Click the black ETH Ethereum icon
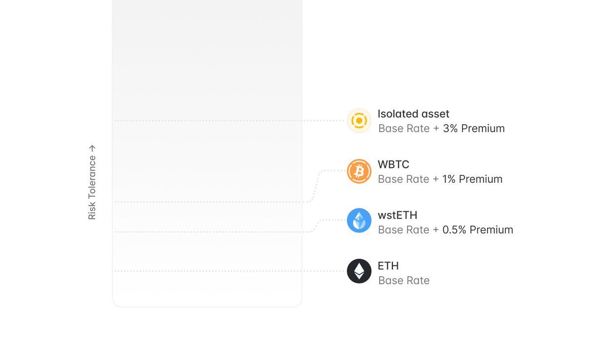 359,271
